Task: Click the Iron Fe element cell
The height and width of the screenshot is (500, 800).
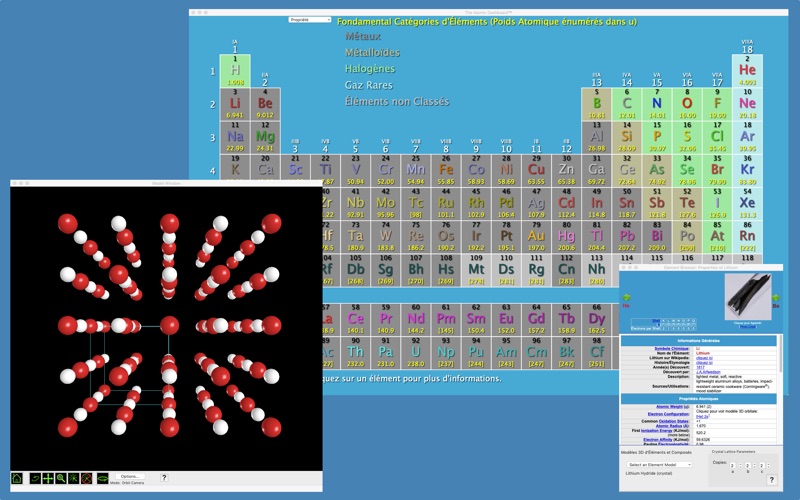Action: (446, 170)
